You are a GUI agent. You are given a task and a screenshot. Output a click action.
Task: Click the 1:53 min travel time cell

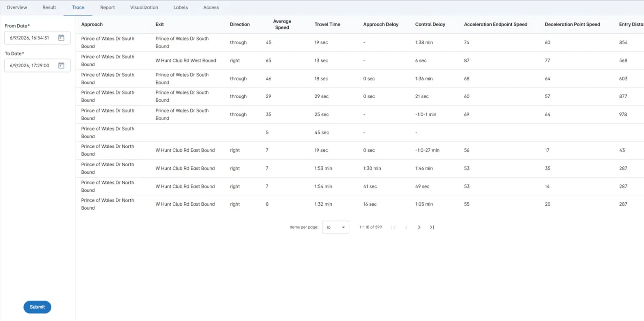point(323,168)
